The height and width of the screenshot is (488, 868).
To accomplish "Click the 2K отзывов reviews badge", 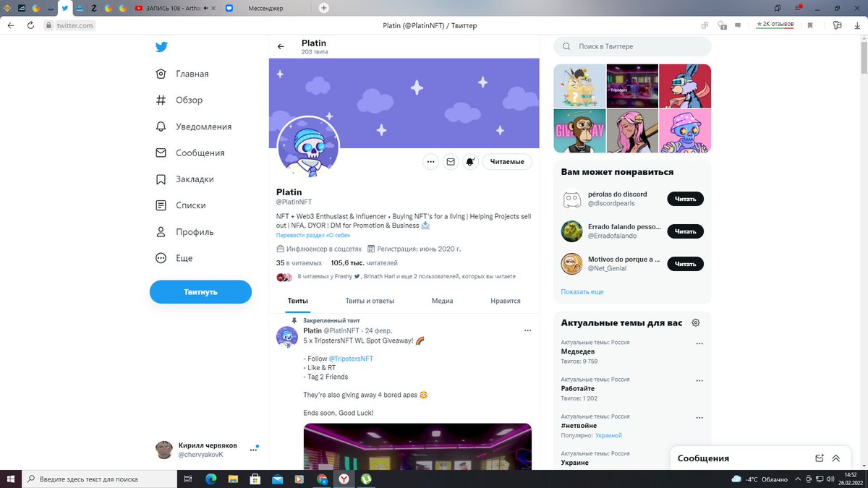I will (775, 25).
